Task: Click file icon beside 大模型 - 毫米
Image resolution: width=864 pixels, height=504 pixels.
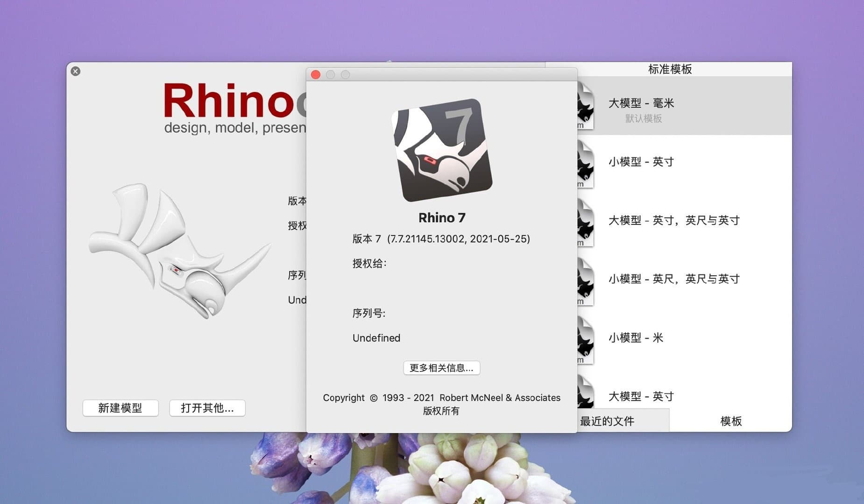Action: (x=586, y=106)
